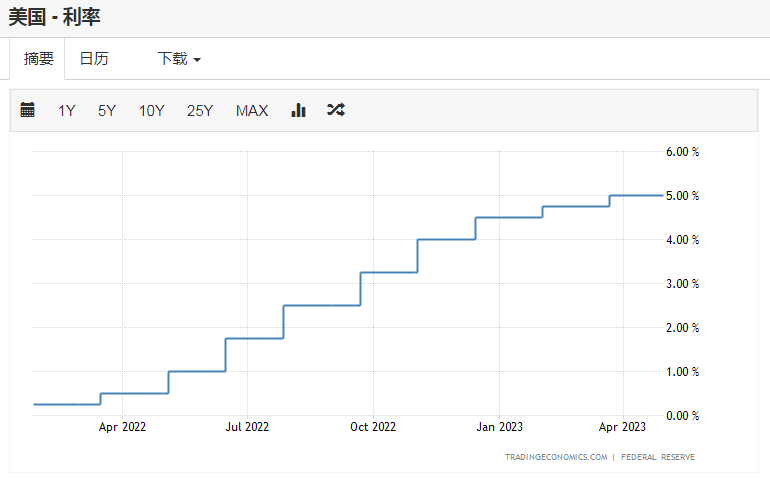Viewport: 770px width, 480px height.
Task: Expand the 下载 dropdown menu
Action: pyautogui.click(x=179, y=59)
